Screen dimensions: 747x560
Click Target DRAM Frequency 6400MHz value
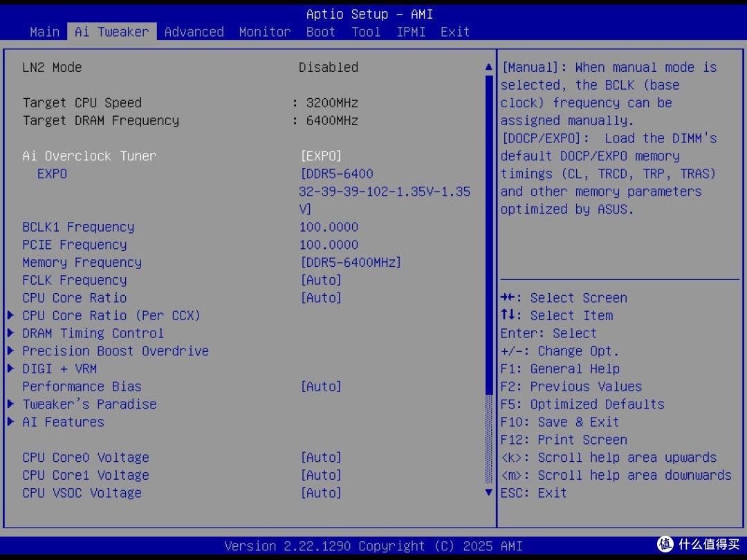click(332, 120)
